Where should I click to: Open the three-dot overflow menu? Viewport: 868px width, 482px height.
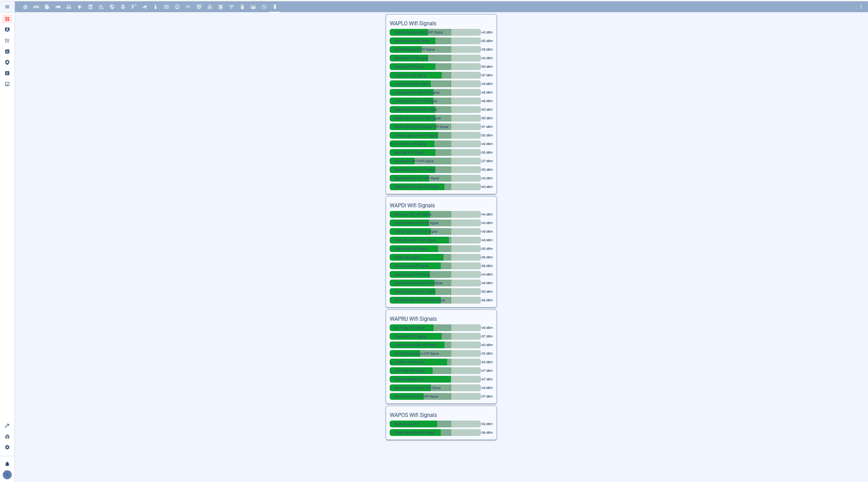pos(862,7)
